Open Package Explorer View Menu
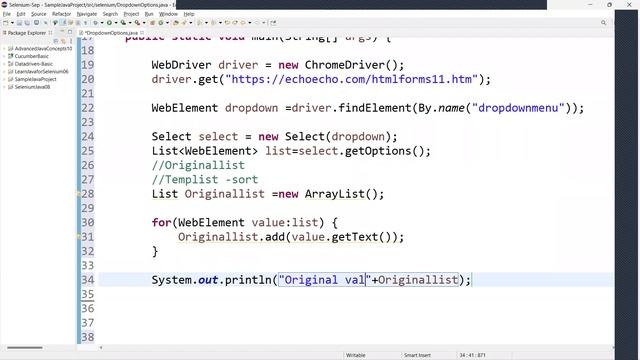This screenshot has width=640, height=360. pos(71,41)
